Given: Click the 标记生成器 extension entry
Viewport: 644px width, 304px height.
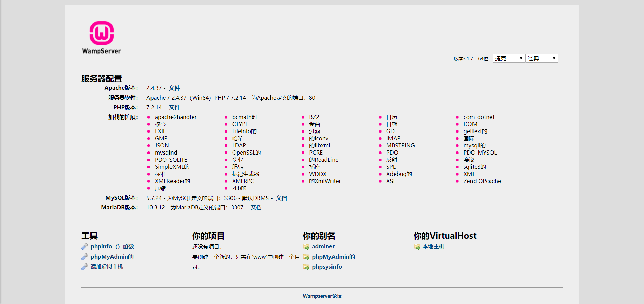Looking at the screenshot, I should click(245, 174).
